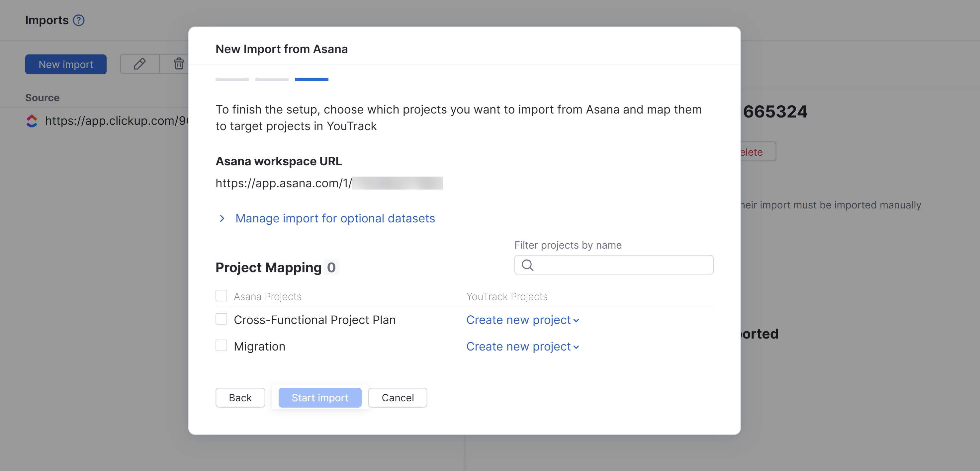Click the trash delete icon in toolbar
980x471 pixels.
pyautogui.click(x=178, y=64)
